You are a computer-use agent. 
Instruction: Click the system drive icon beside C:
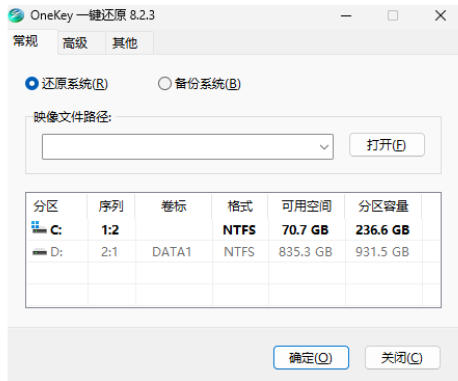tap(39, 227)
